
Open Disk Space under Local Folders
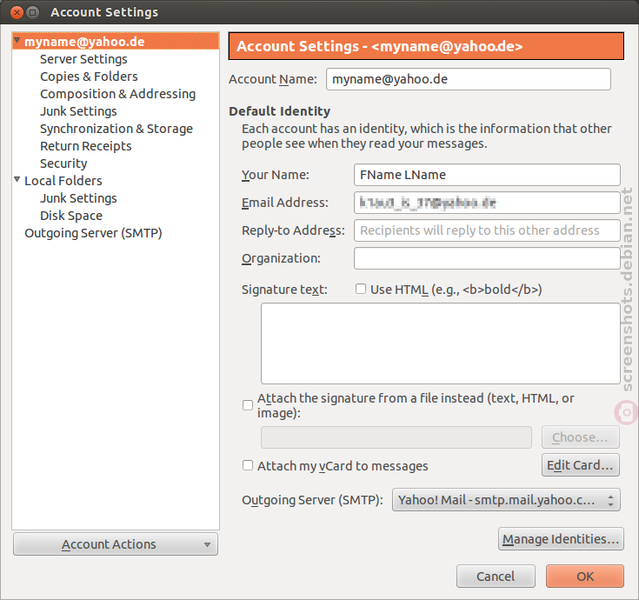coord(71,216)
